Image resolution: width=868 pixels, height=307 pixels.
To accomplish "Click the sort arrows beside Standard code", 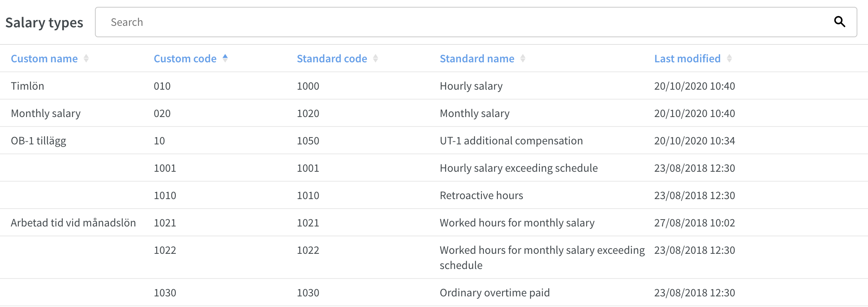I will pos(376,58).
